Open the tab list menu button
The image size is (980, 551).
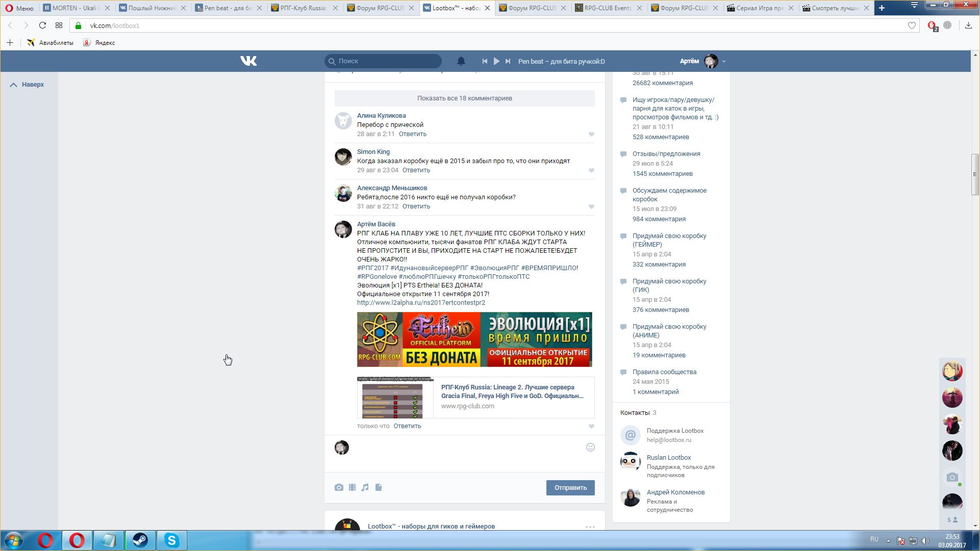tap(914, 6)
